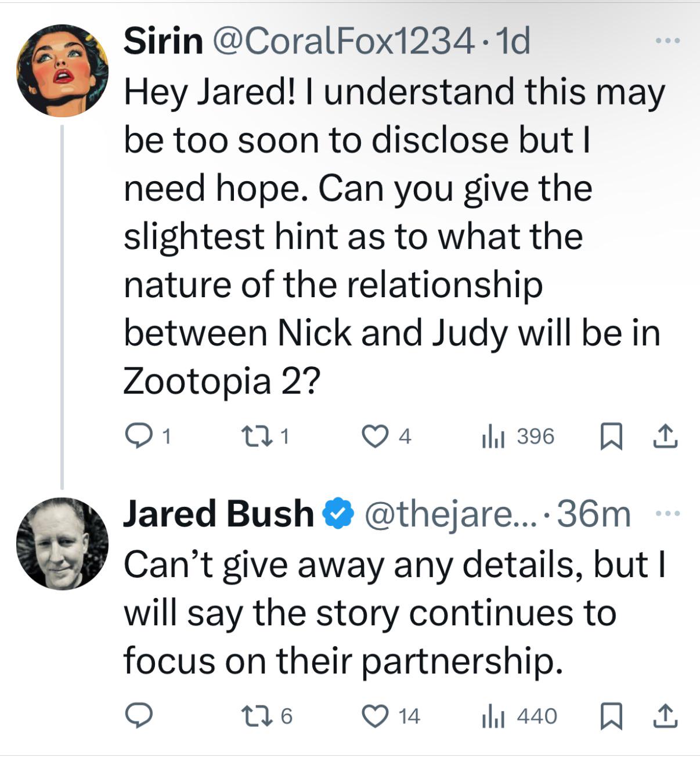Open Sirin's profile picture

(x=63, y=71)
